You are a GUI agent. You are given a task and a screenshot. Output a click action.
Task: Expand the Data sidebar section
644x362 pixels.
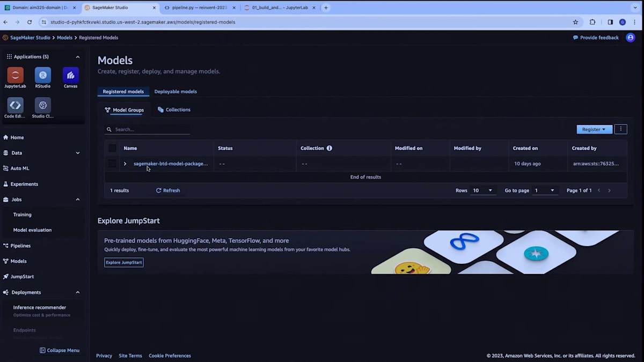[77, 153]
